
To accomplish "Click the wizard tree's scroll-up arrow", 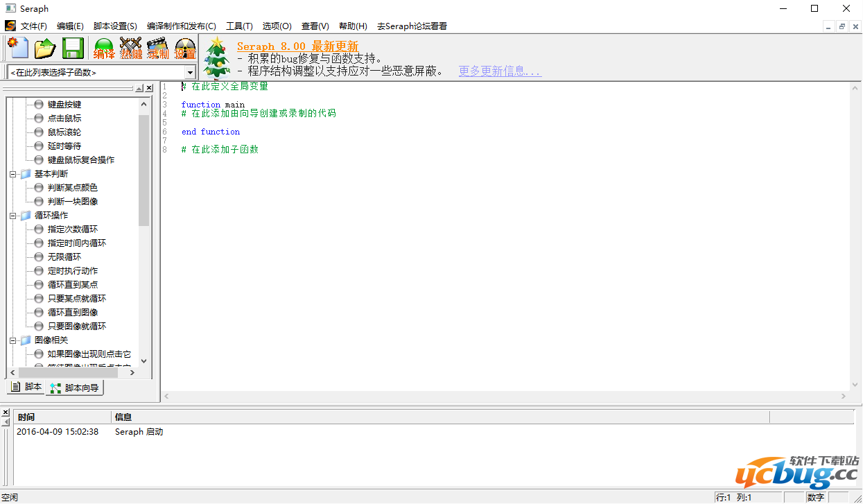I will pos(144,104).
